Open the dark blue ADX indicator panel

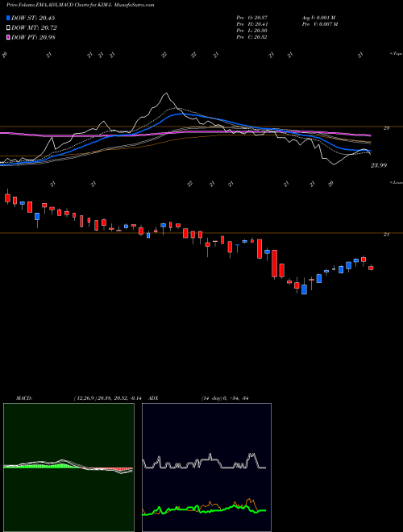pyautogui.click(x=206, y=468)
